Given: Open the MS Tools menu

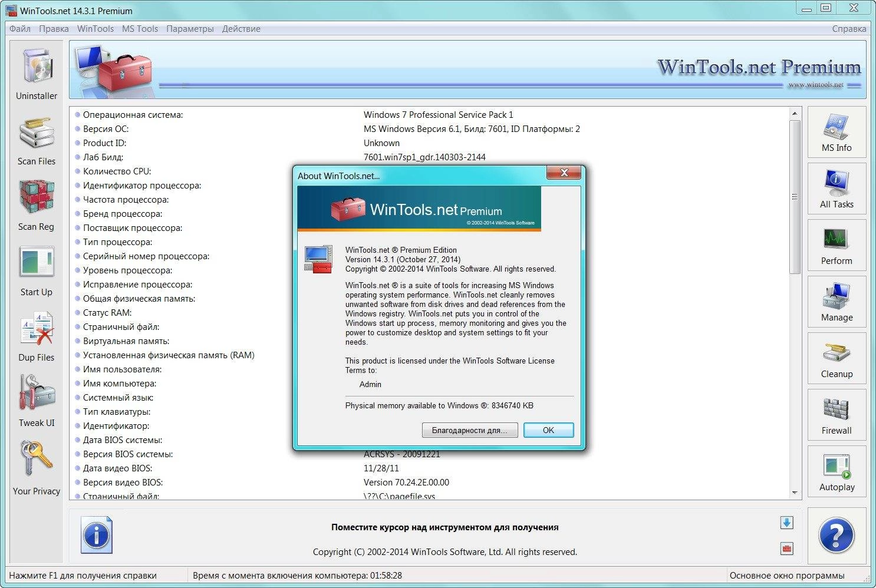Looking at the screenshot, I should pos(140,29).
